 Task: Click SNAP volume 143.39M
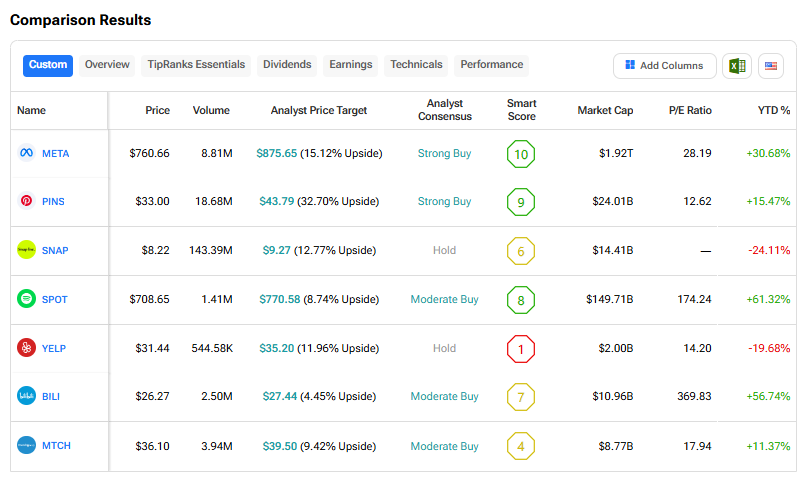(210, 251)
